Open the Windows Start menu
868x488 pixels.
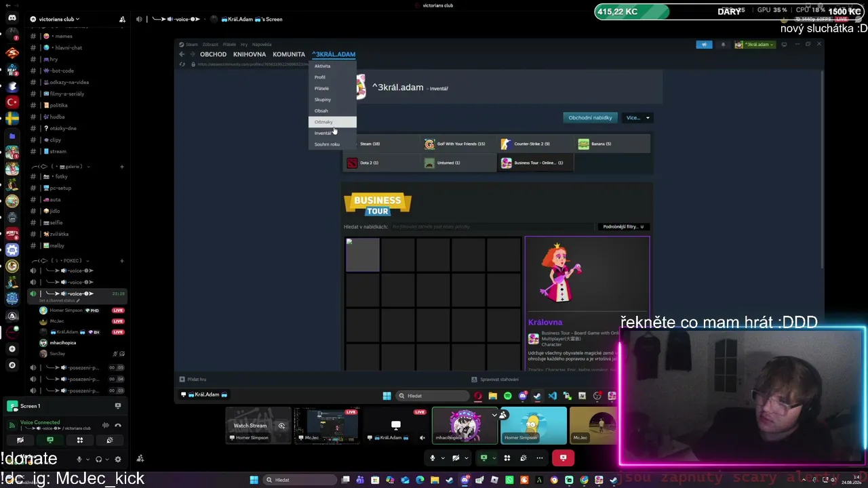(254, 480)
